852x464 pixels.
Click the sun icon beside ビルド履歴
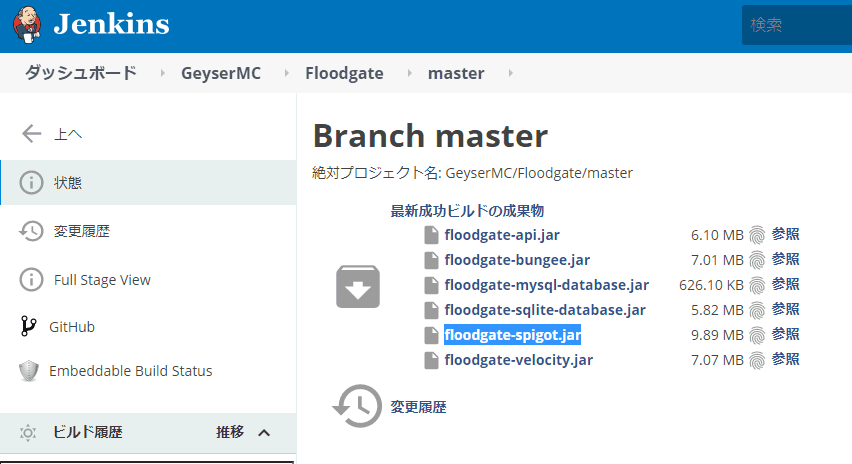click(28, 432)
